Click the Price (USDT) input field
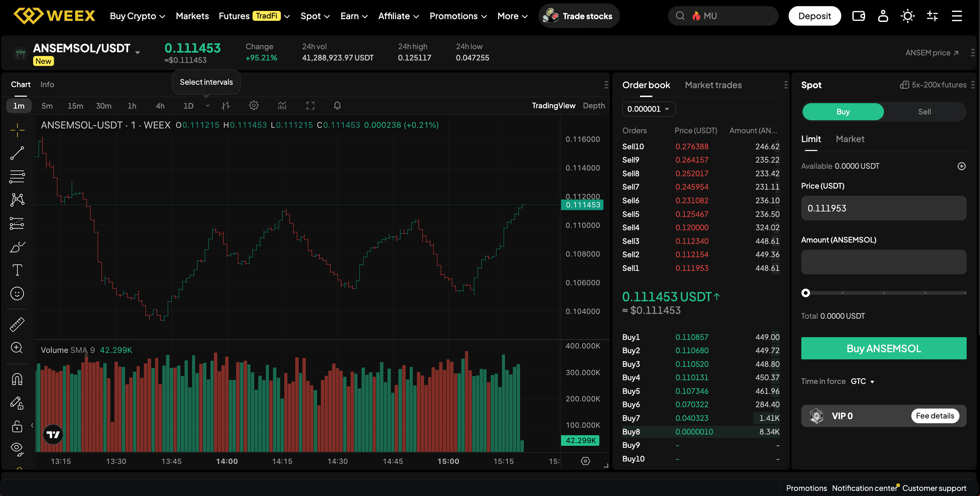The image size is (980, 496). coord(883,208)
